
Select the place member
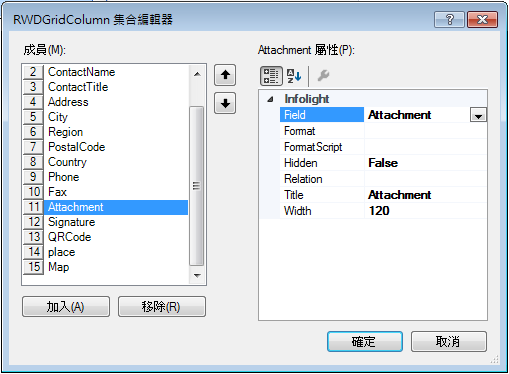(x=105, y=252)
